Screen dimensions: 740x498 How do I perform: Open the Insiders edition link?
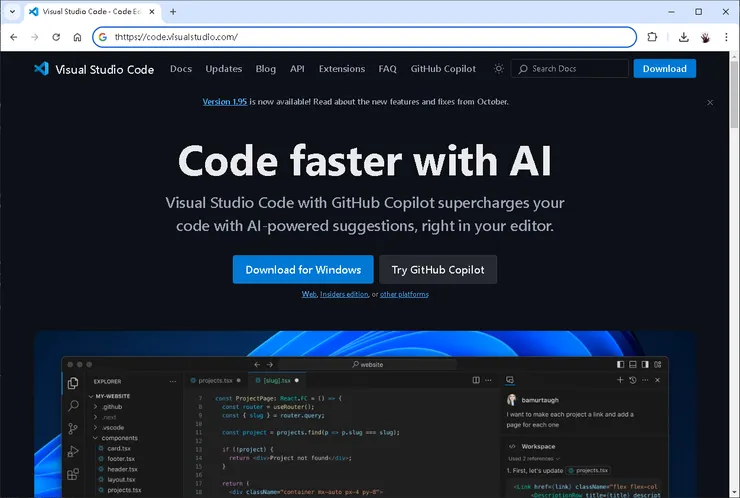pyautogui.click(x=344, y=294)
